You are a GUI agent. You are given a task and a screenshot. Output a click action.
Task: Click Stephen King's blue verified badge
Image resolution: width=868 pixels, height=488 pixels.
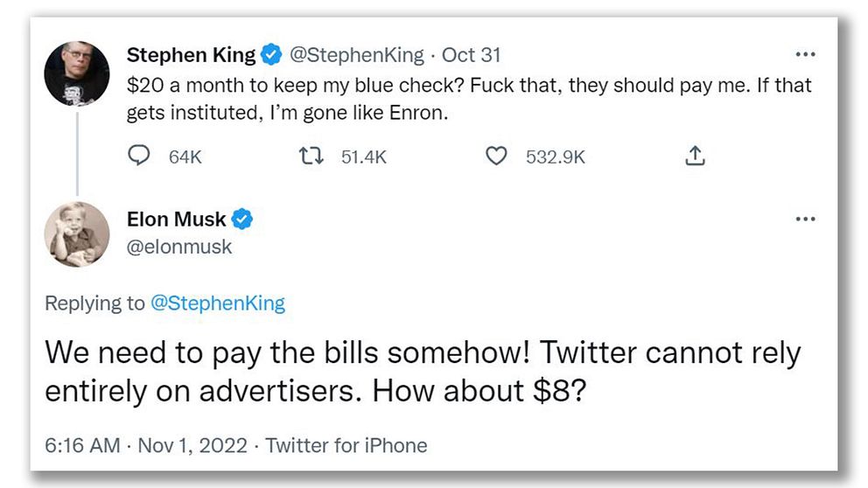(271, 55)
